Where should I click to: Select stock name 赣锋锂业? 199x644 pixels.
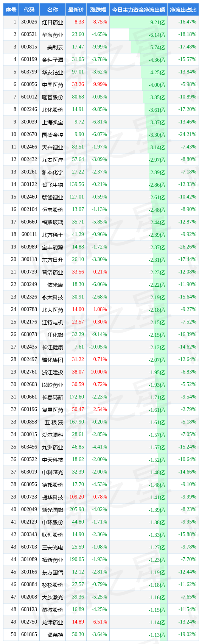[53, 197]
